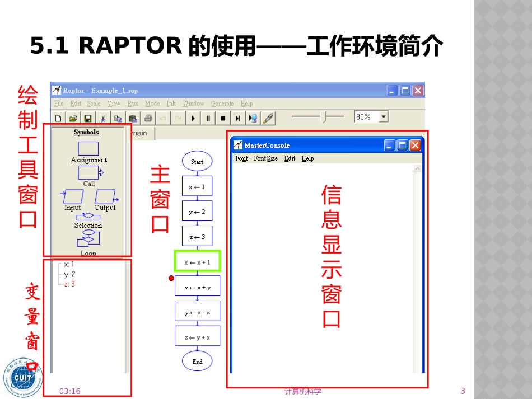Open the Font Size menu in MasterConsole
Image resolution: width=532 pixels, height=399 pixels.
pos(265,158)
